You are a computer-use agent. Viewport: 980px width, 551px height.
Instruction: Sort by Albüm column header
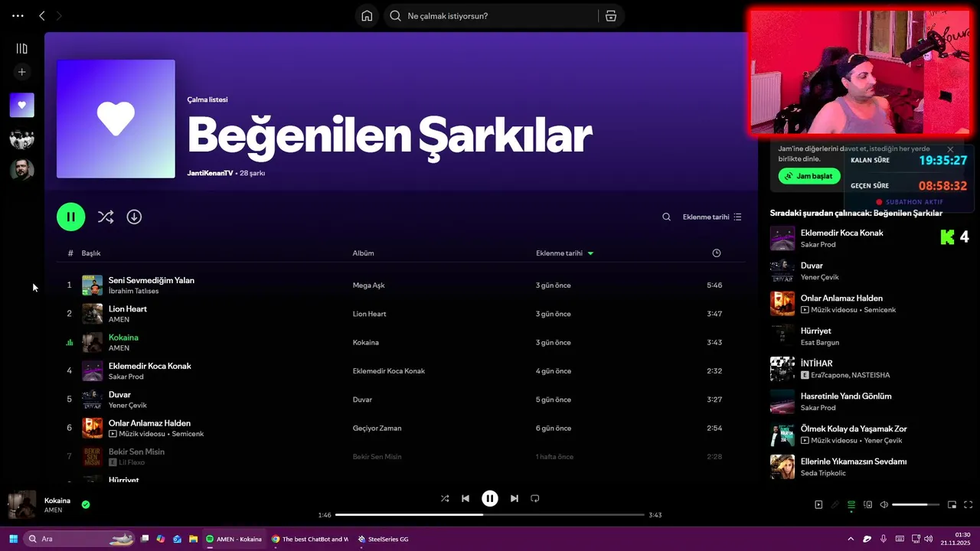pyautogui.click(x=363, y=253)
